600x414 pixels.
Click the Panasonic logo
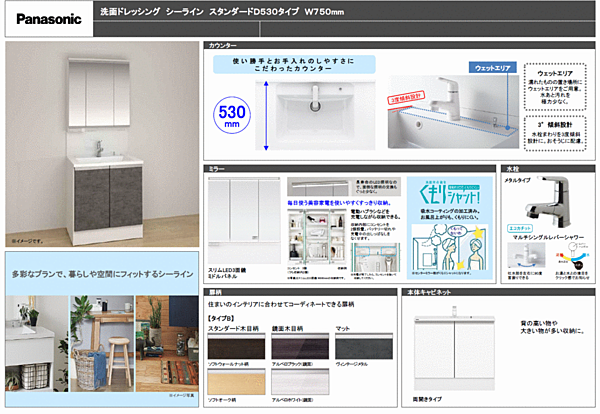[x=49, y=19]
